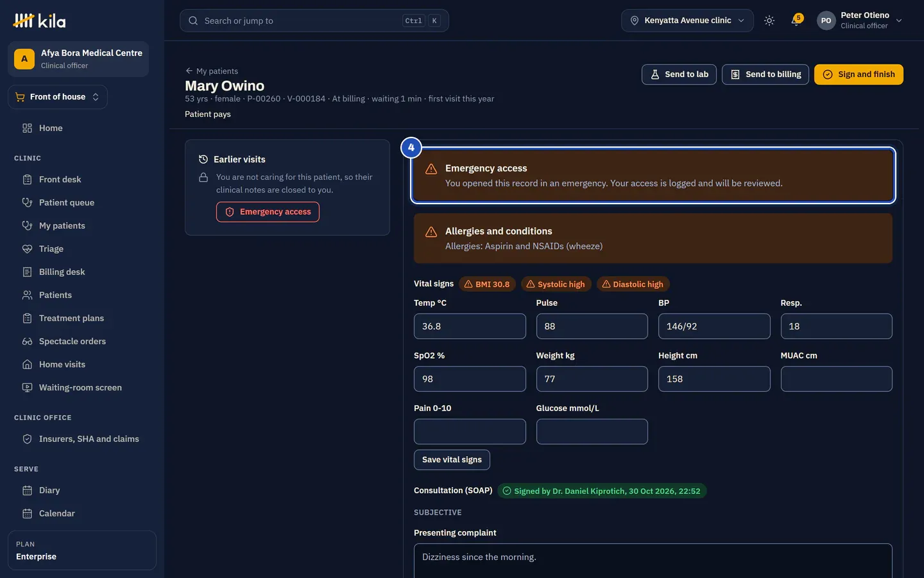Click the Presenting complaint text area

(653, 561)
